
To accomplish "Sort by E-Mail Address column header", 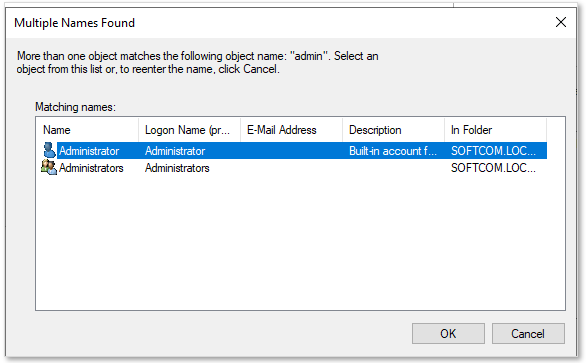I will tap(292, 130).
